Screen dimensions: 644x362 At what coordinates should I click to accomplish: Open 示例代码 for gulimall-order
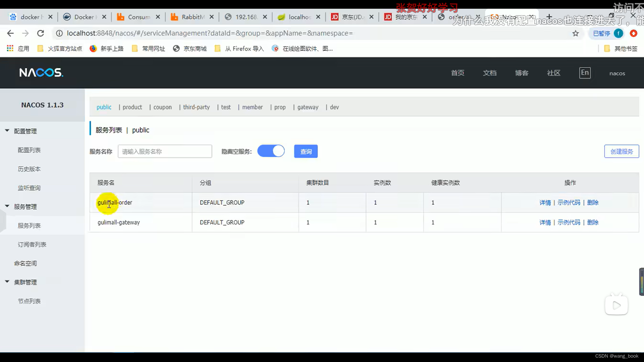click(569, 202)
